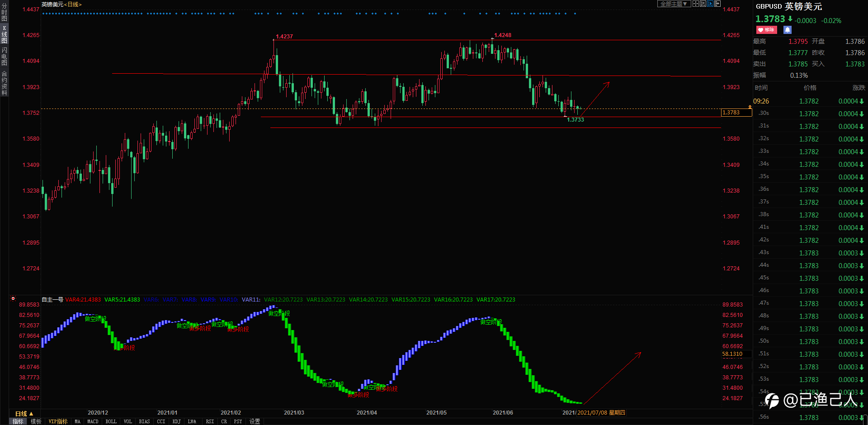868x425 pixels.
Task: Click the 1.3783 current price tag on axis
Action: coord(736,113)
